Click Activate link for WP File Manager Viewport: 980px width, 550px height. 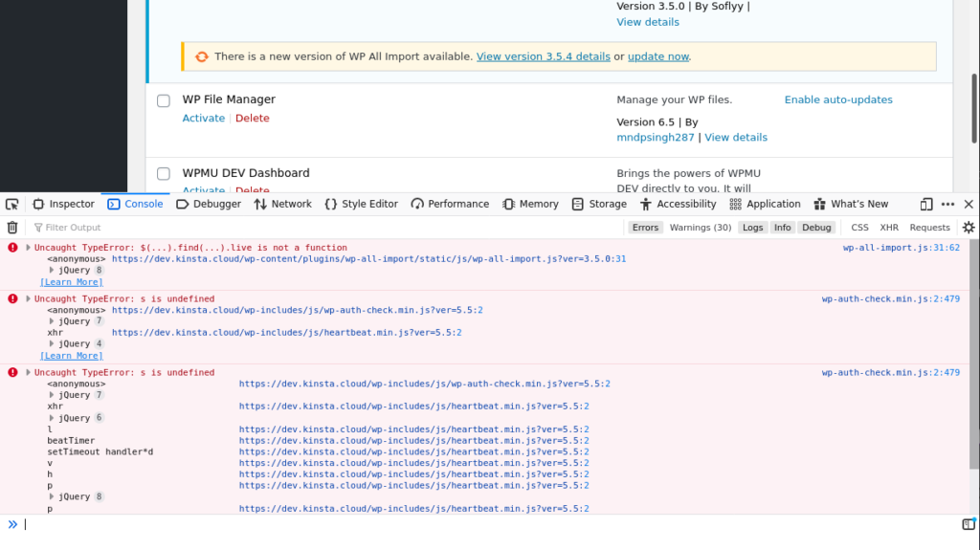(x=203, y=119)
